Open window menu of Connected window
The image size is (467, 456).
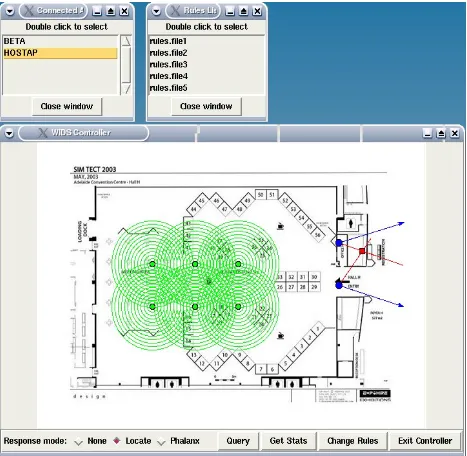(x=10, y=11)
